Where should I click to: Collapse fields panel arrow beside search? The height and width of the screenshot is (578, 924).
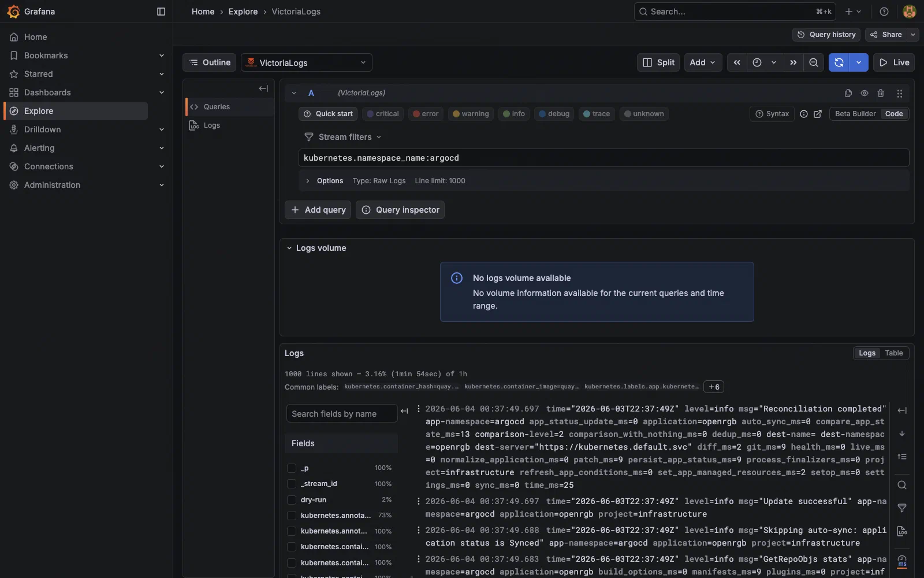pos(404,412)
